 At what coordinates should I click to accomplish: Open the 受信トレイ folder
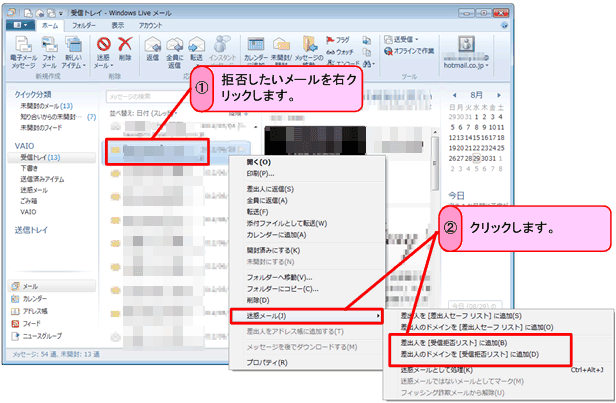[x=36, y=158]
